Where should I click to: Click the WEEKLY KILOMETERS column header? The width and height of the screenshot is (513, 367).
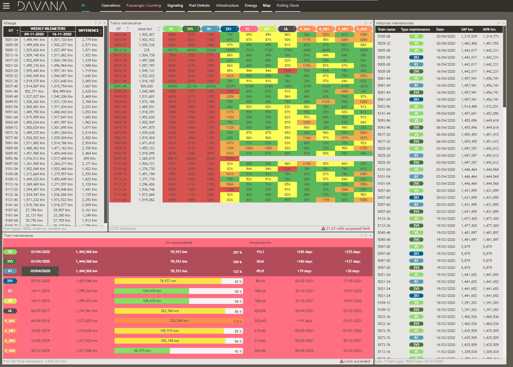coord(48,29)
